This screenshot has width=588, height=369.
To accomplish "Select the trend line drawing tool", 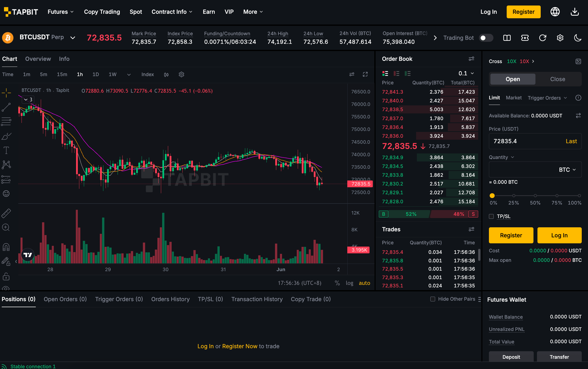I will (6, 107).
